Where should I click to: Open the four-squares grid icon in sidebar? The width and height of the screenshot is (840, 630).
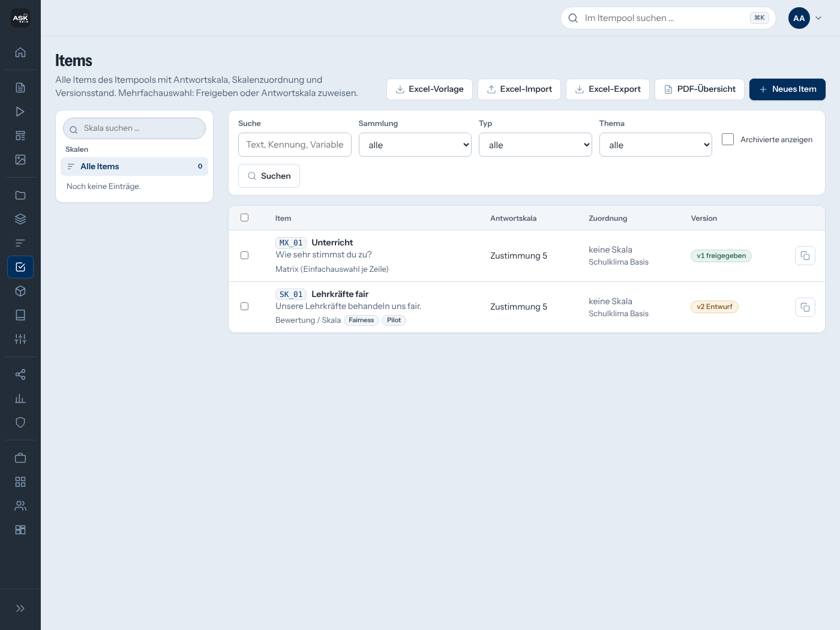pos(20,482)
